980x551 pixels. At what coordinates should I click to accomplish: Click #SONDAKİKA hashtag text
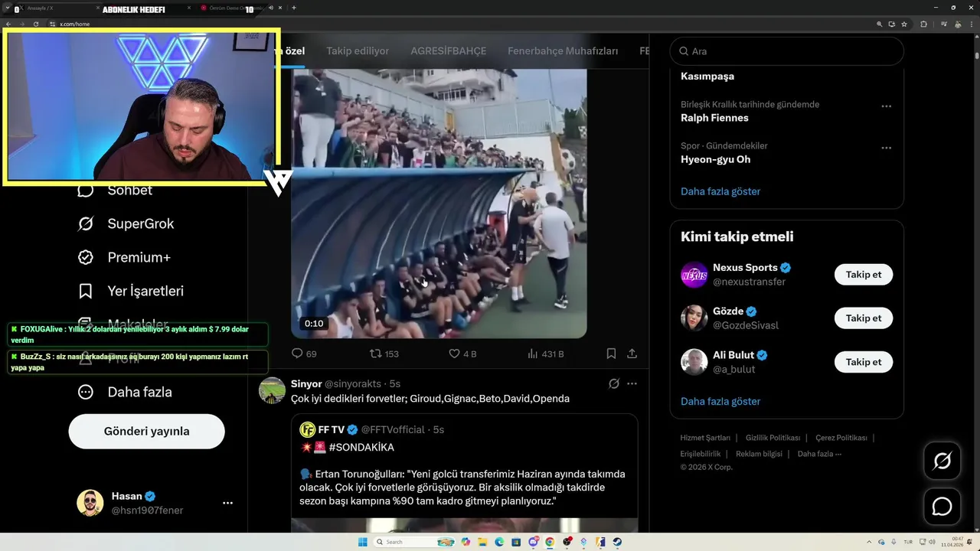coord(361,447)
